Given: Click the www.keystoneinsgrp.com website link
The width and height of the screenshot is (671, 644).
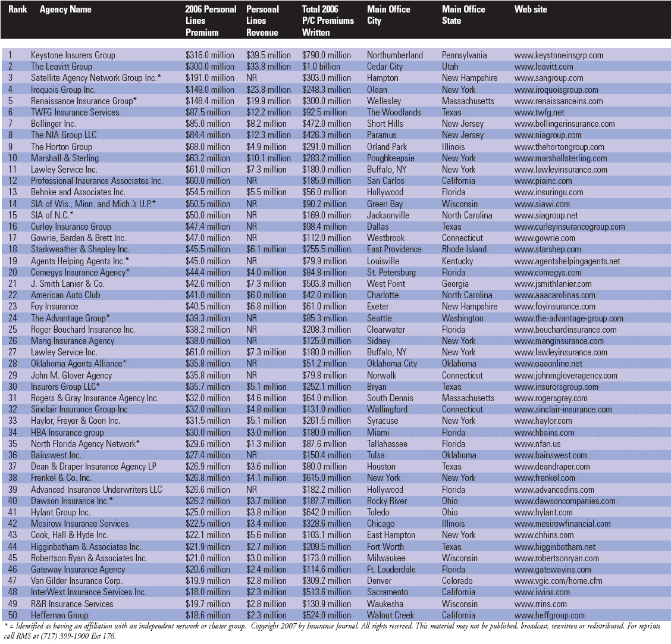Looking at the screenshot, I should [558, 55].
